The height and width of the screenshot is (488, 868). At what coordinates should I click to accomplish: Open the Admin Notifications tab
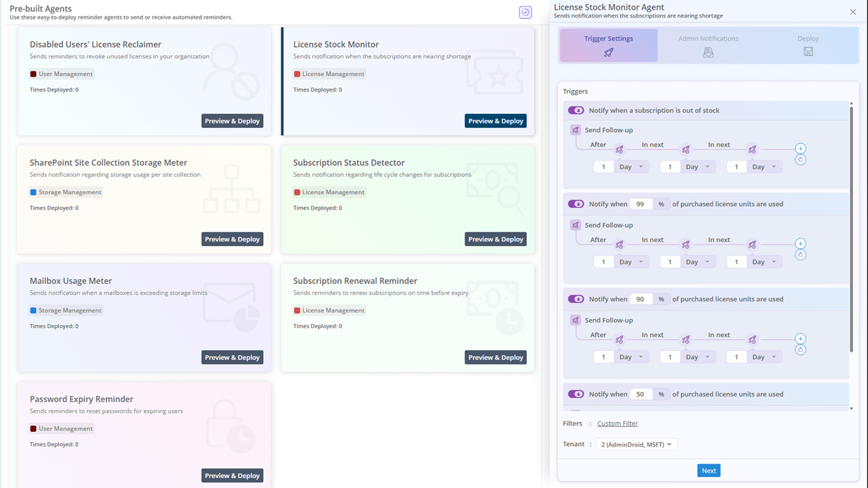tap(708, 45)
